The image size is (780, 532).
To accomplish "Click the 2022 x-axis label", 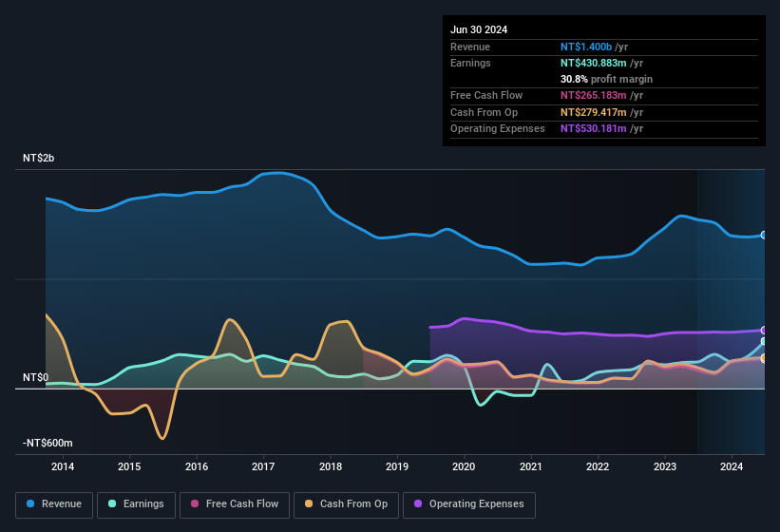I will [598, 466].
